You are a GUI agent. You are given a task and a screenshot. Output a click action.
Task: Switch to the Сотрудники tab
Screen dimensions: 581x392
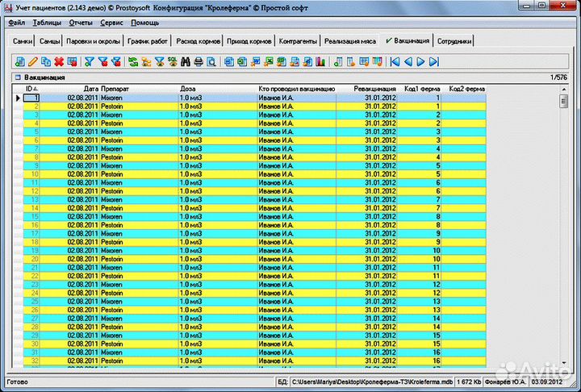tap(454, 40)
